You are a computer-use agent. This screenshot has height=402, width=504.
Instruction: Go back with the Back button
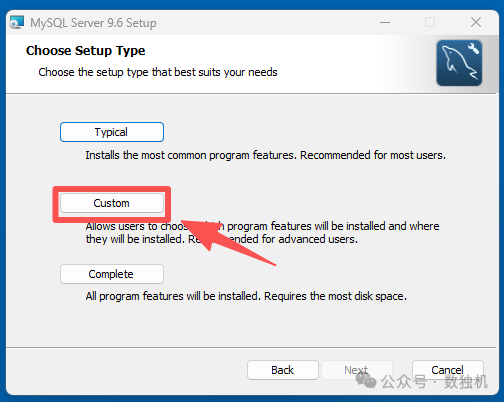click(283, 370)
